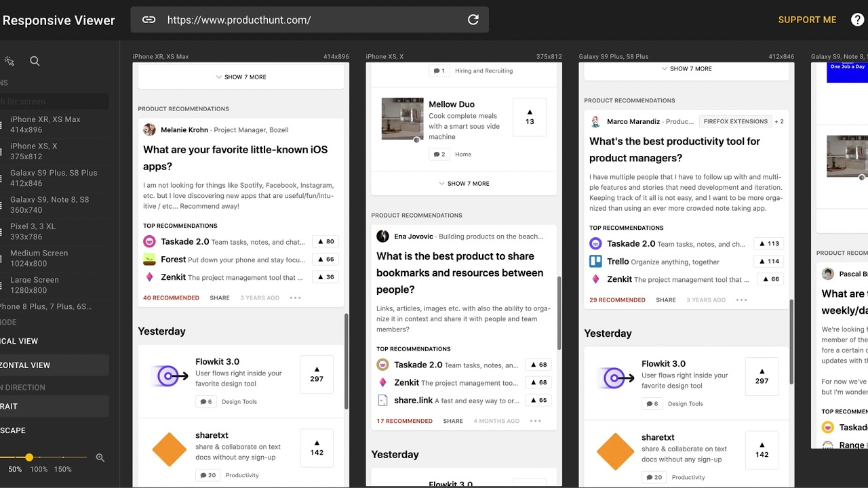
Task: Click Share under iPhone XS recommendation card
Action: [x=453, y=421]
